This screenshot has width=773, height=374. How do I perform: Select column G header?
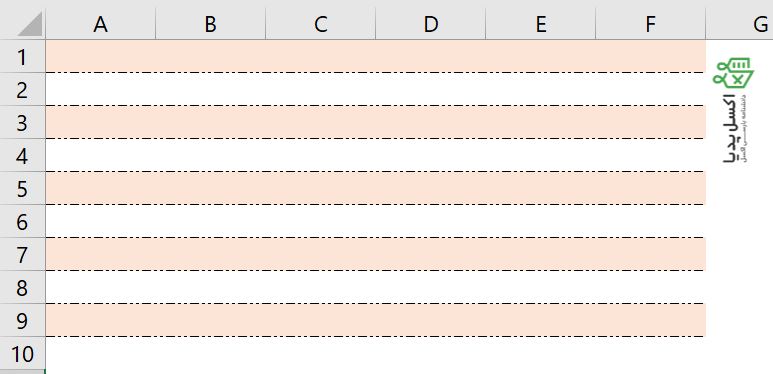[739, 24]
